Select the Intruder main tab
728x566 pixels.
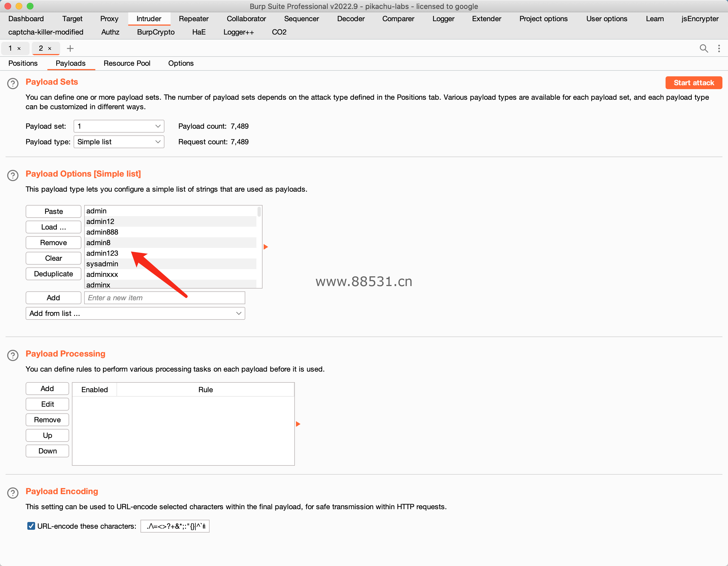pos(149,19)
